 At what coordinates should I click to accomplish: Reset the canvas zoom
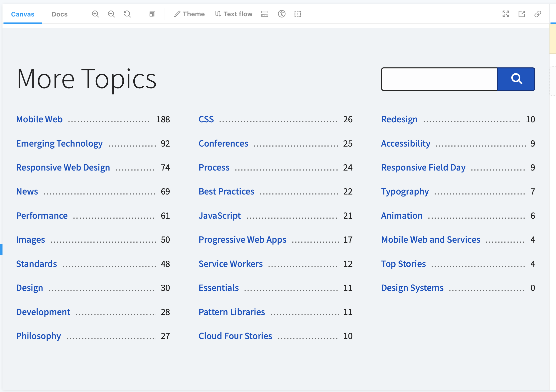[127, 14]
